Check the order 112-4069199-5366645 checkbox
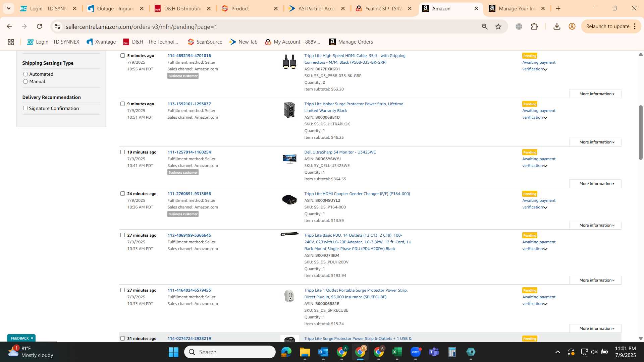This screenshot has width=644, height=362. pos(122,235)
